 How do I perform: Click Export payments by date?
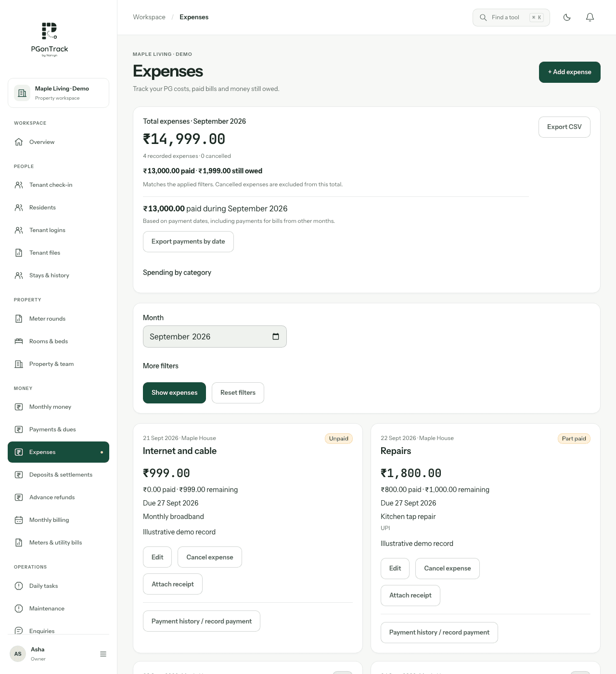pos(188,242)
